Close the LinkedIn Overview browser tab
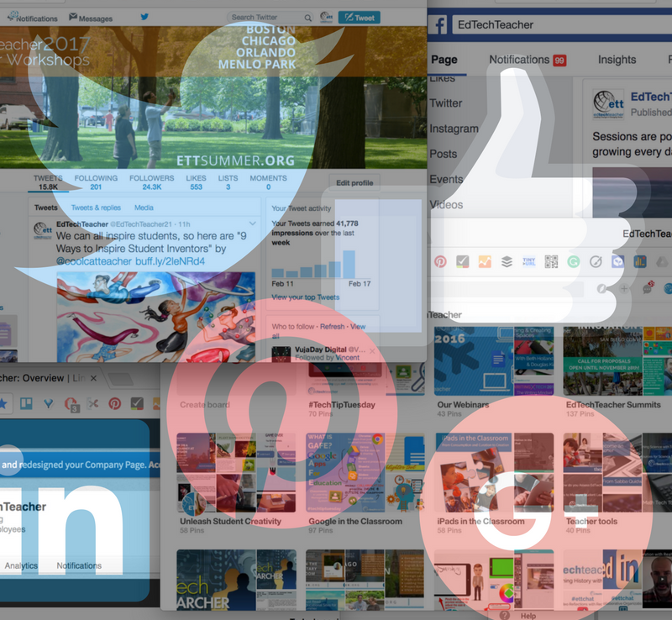672x620 pixels. coord(93,378)
